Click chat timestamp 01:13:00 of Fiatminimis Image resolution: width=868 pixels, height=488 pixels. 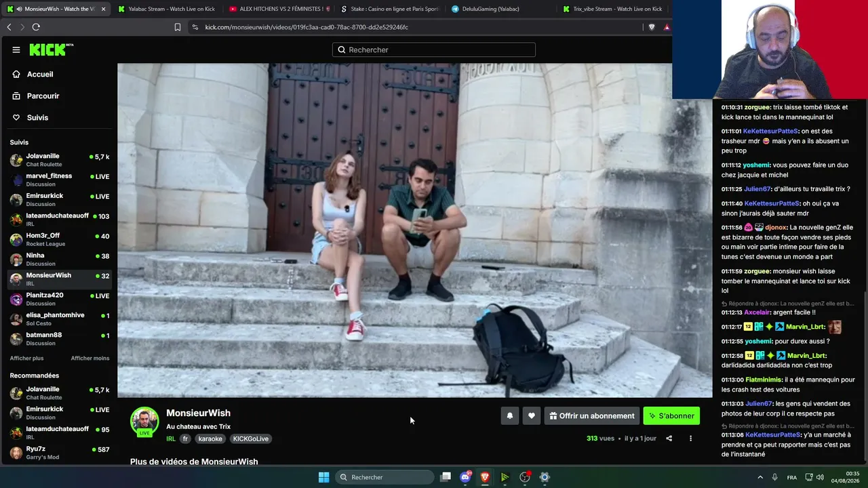(732, 380)
